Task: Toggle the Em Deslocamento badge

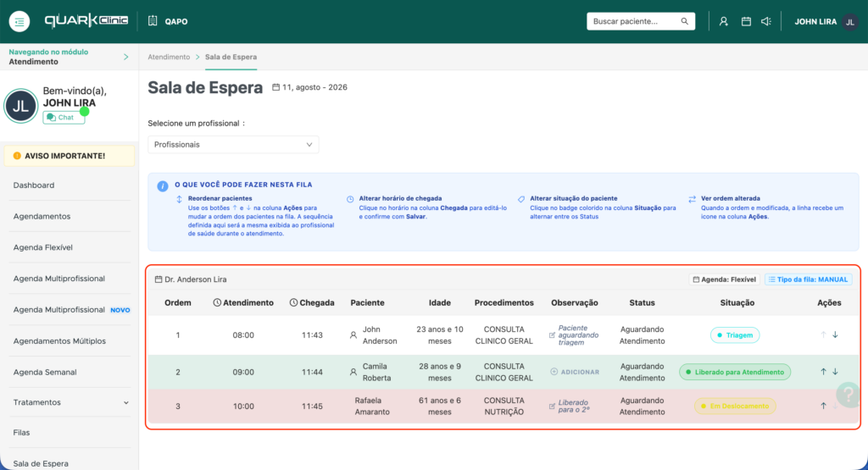Action: click(735, 406)
